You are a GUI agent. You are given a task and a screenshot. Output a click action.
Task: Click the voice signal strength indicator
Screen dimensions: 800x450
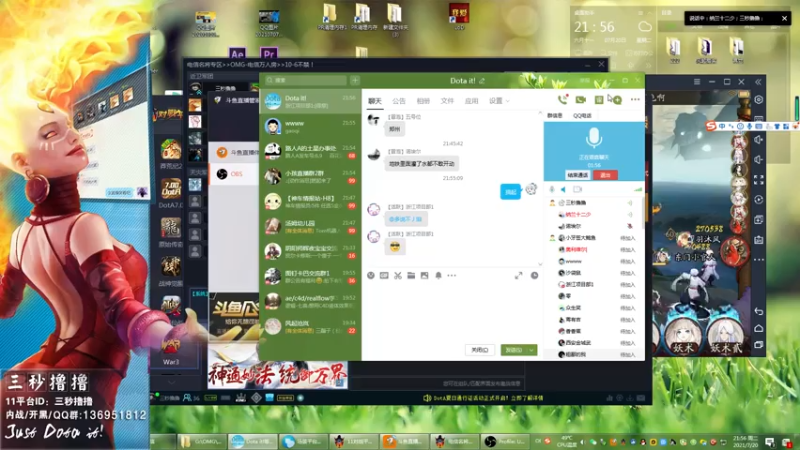637,189
